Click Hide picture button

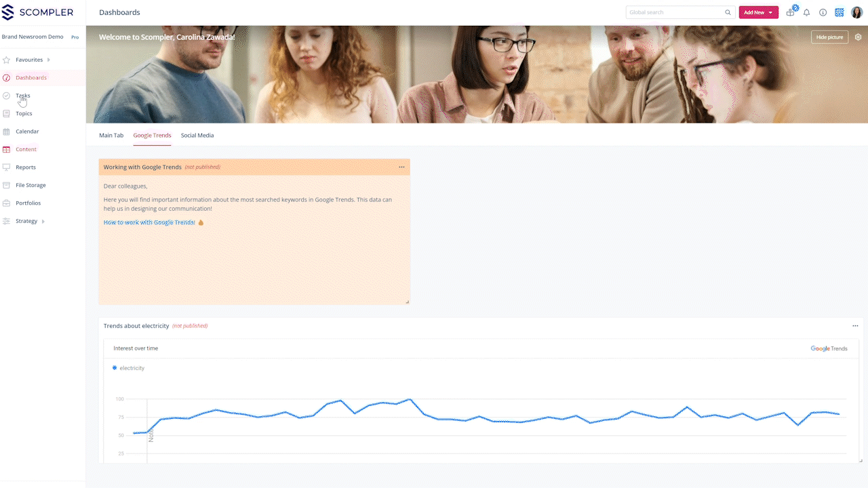pos(829,37)
